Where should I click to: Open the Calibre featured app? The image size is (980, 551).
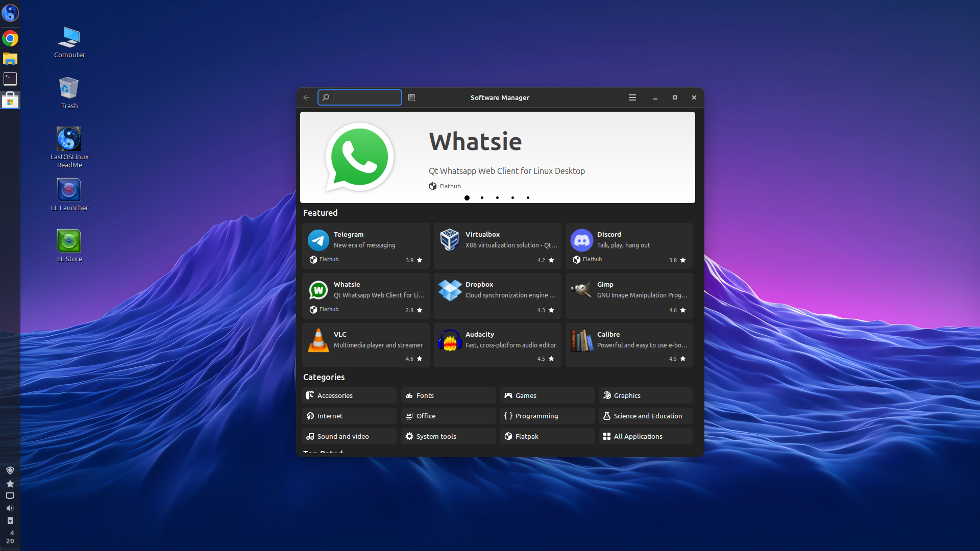click(x=629, y=345)
